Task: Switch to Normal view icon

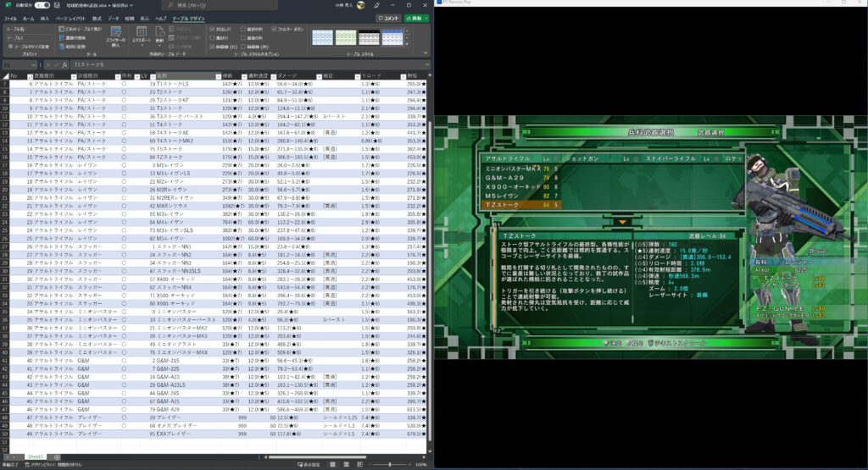Action: pyautogui.click(x=332, y=464)
